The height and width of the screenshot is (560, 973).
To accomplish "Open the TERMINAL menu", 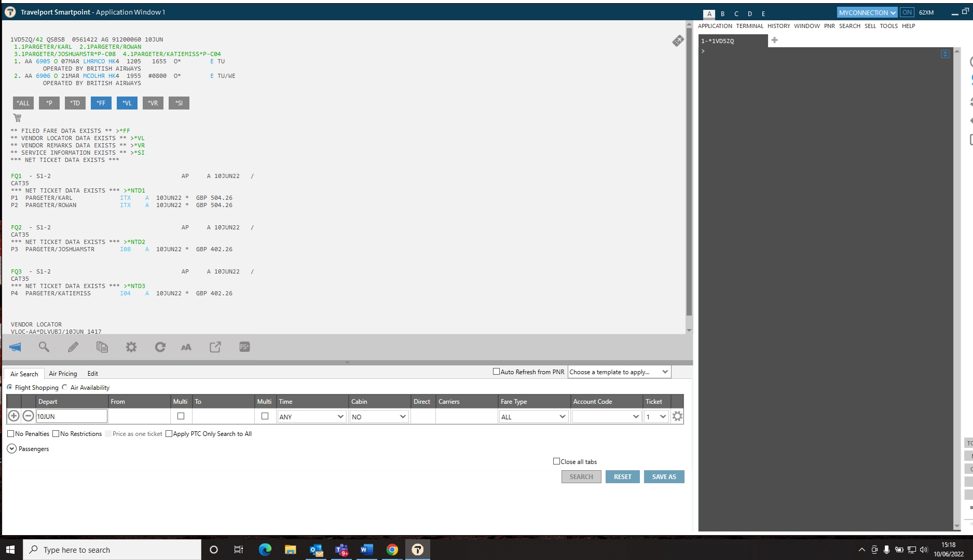I will pos(749,26).
